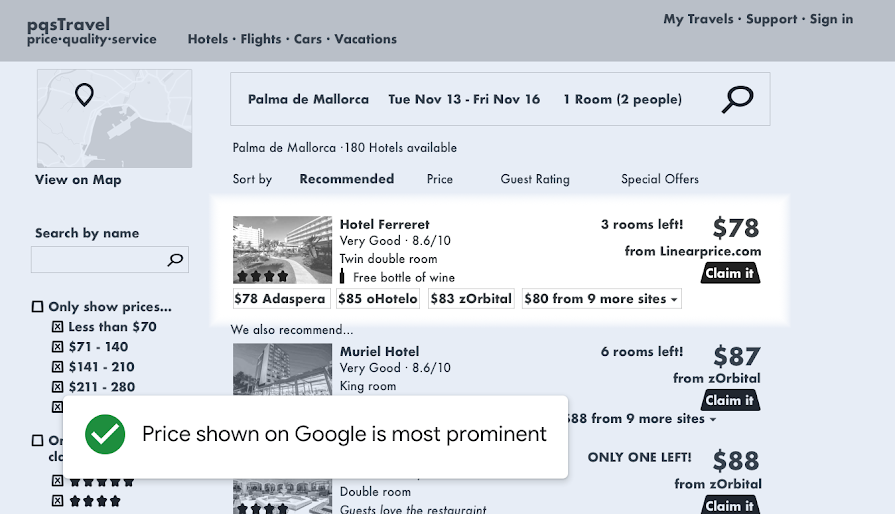Click the large search magnifier icon
This screenshot has width=895, height=514.
coord(737,99)
